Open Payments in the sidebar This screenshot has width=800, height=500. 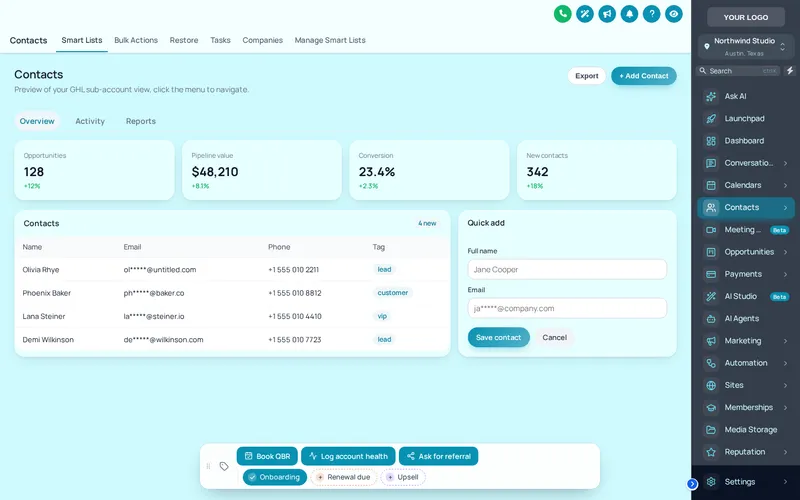[746, 274]
